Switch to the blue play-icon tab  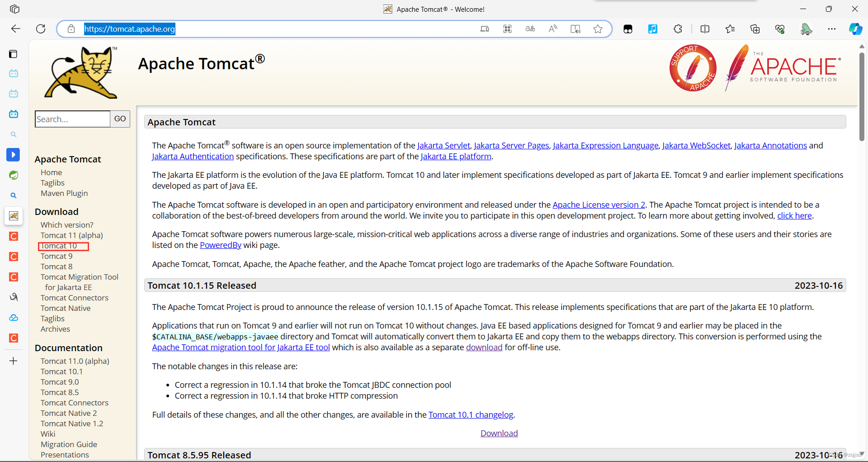point(13,155)
